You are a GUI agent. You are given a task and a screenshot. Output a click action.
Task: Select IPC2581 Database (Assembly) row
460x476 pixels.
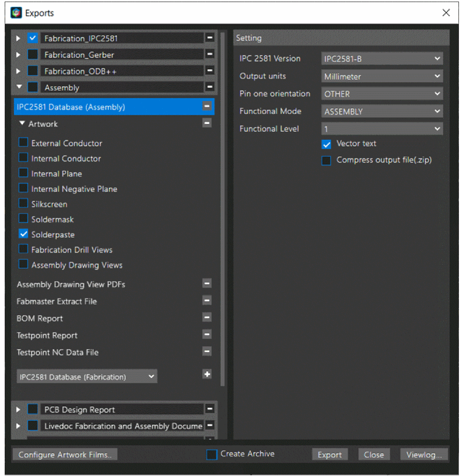(x=114, y=107)
